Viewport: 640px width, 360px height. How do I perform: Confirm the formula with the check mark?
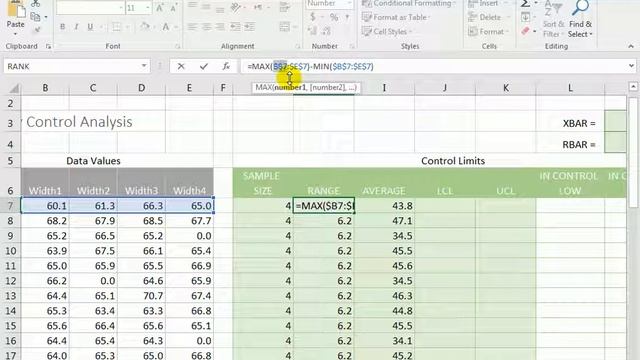(x=204, y=66)
